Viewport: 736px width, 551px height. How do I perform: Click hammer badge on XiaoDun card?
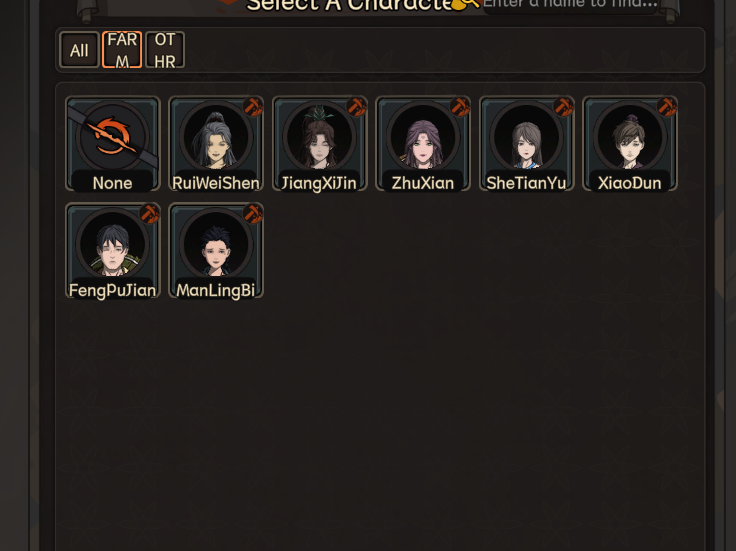tap(667, 107)
